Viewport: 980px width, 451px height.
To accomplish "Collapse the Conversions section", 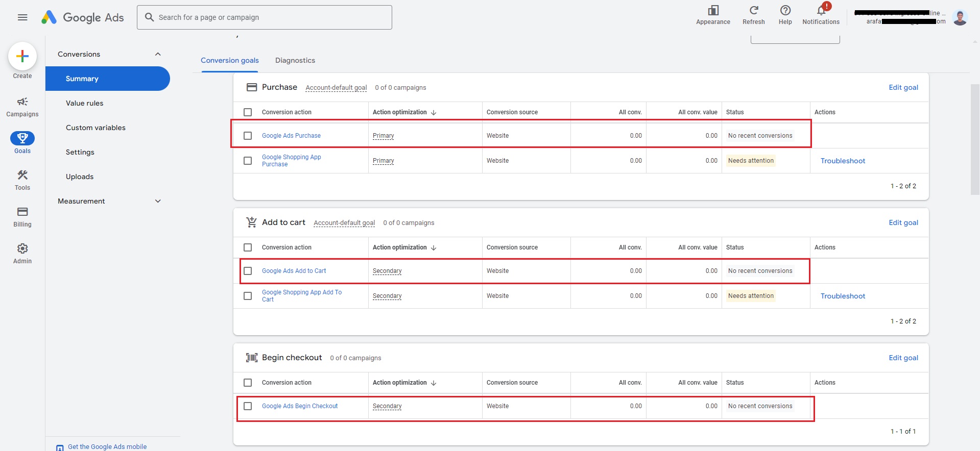I will tap(158, 54).
